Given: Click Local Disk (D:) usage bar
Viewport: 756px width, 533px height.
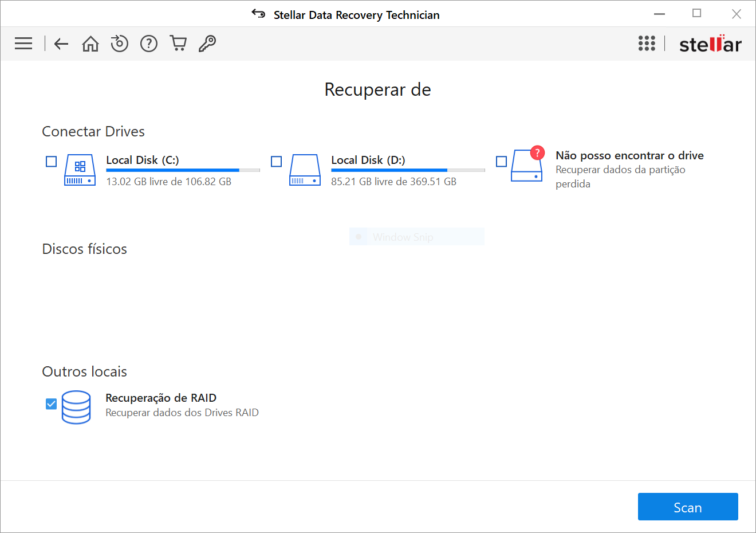Looking at the screenshot, I should pos(408,170).
